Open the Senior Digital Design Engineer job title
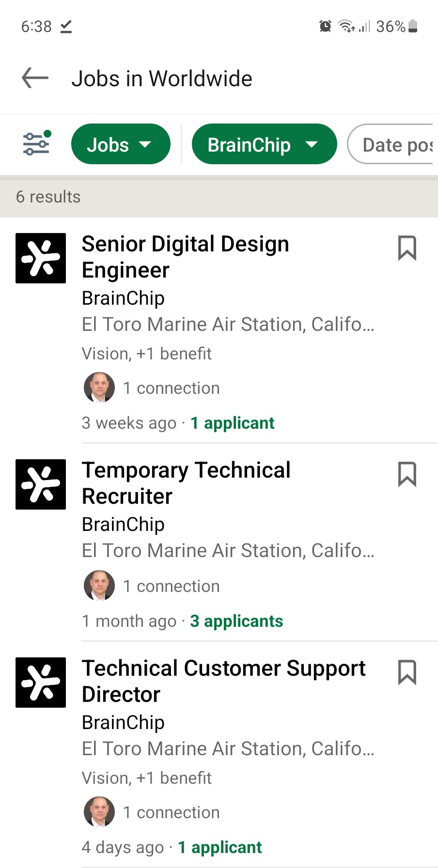 pyautogui.click(x=185, y=257)
